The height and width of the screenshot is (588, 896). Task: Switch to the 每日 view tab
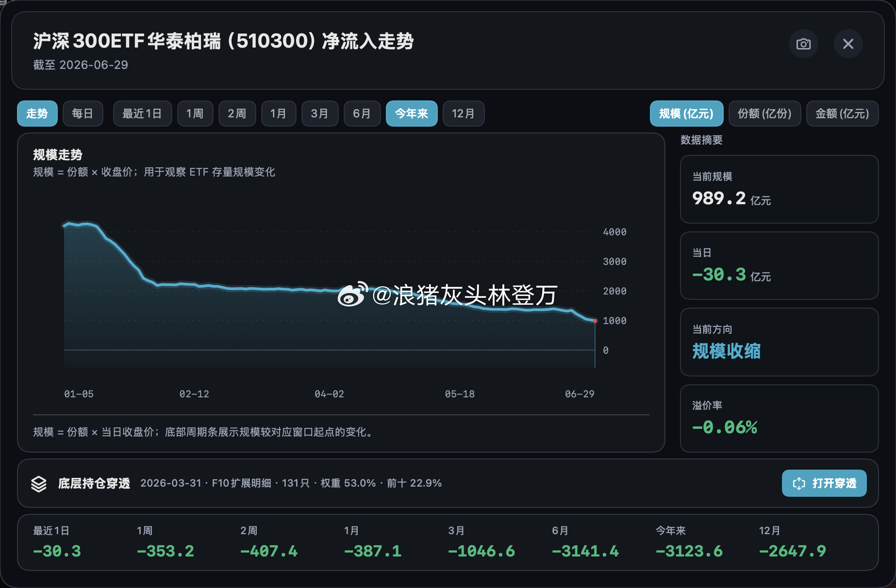(83, 114)
